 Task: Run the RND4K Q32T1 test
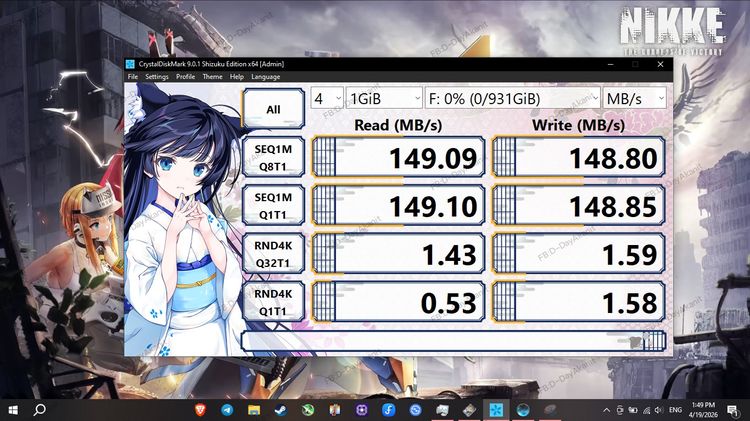tap(273, 253)
